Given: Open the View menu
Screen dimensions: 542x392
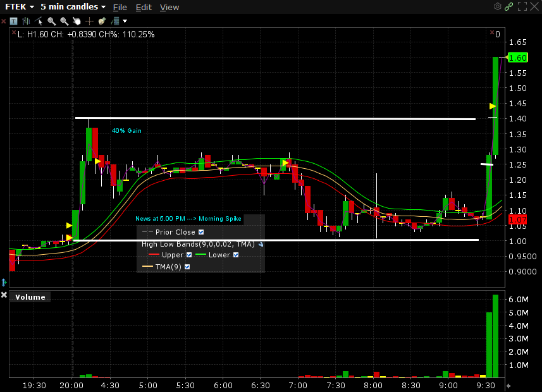Looking at the screenshot, I should (x=169, y=7).
